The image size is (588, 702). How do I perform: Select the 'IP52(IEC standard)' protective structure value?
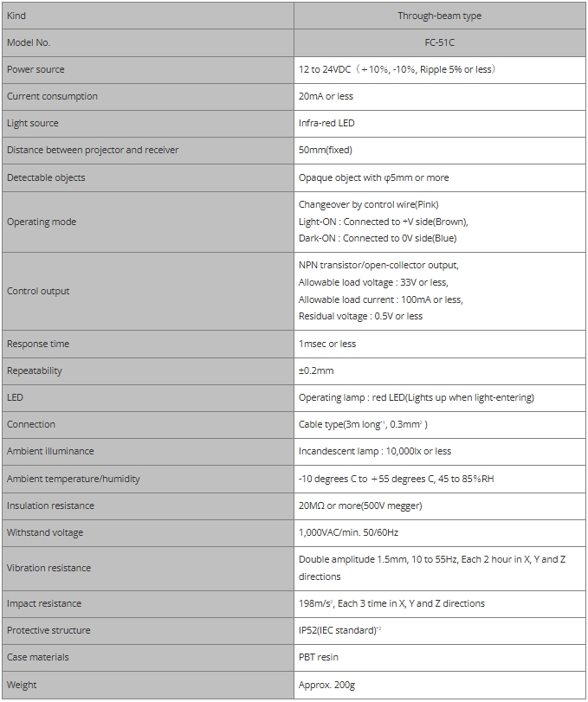click(x=339, y=630)
